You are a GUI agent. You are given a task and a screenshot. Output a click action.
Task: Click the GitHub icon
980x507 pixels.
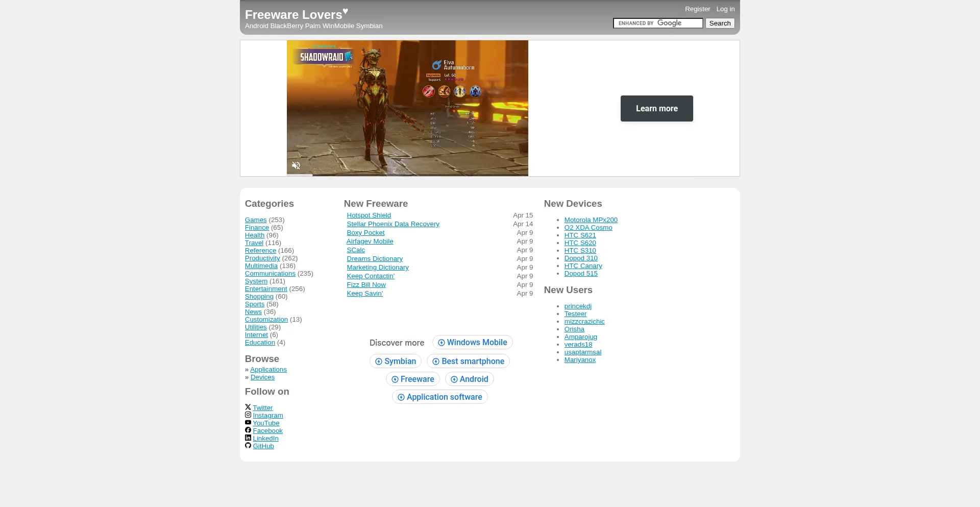pyautogui.click(x=248, y=445)
